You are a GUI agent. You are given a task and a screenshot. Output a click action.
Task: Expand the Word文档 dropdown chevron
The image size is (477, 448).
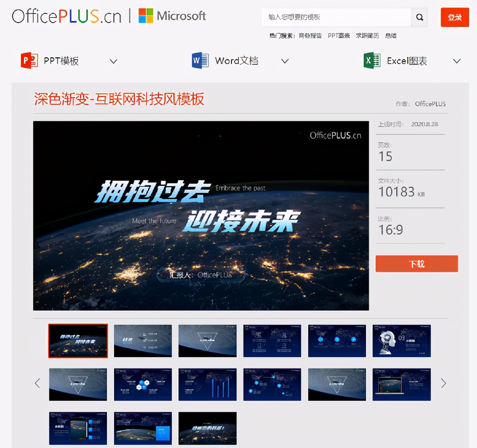coord(285,61)
